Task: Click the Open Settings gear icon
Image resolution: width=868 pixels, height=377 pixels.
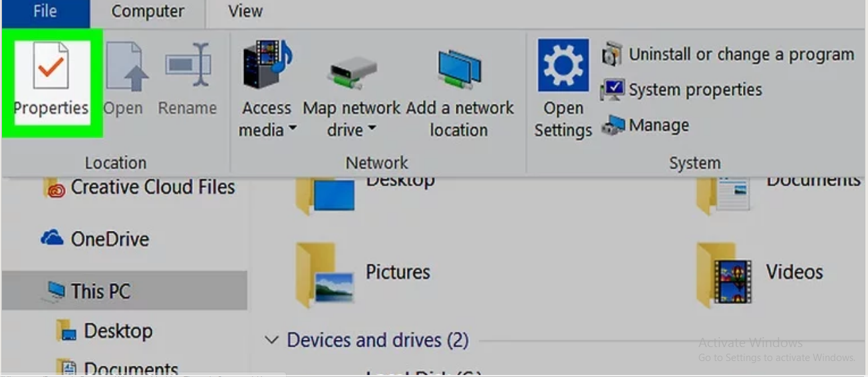Action: [563, 65]
